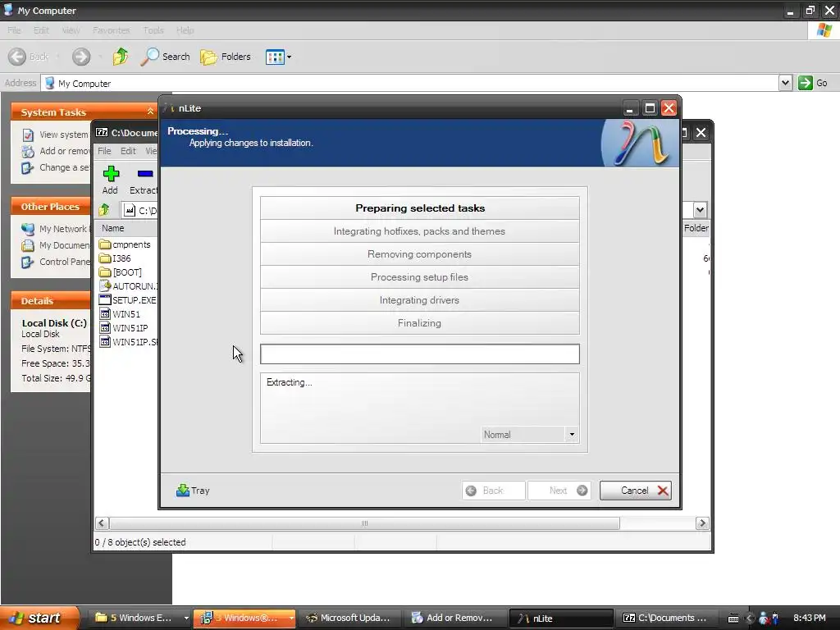This screenshot has height=630, width=840.
Task: Open the Windows Start menu
Action: click(39, 618)
